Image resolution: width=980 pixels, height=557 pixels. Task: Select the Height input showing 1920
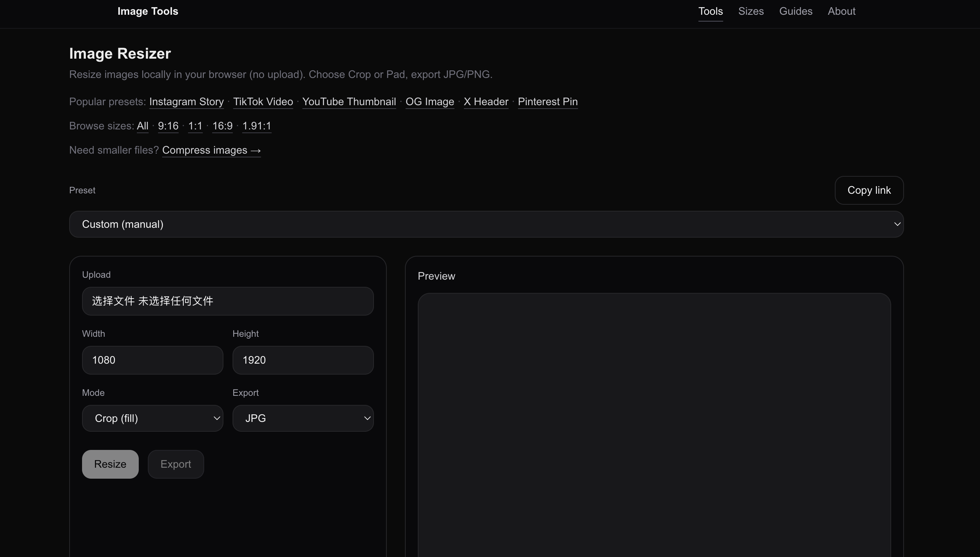pyautogui.click(x=302, y=359)
